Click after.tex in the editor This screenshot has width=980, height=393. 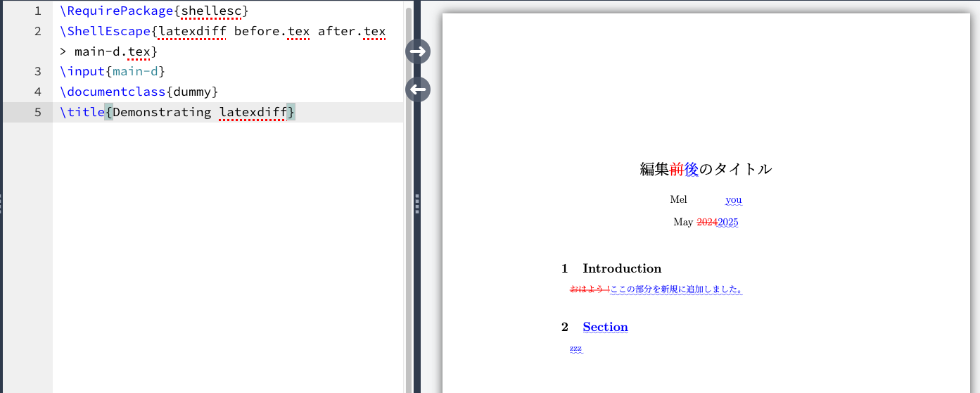(352, 32)
